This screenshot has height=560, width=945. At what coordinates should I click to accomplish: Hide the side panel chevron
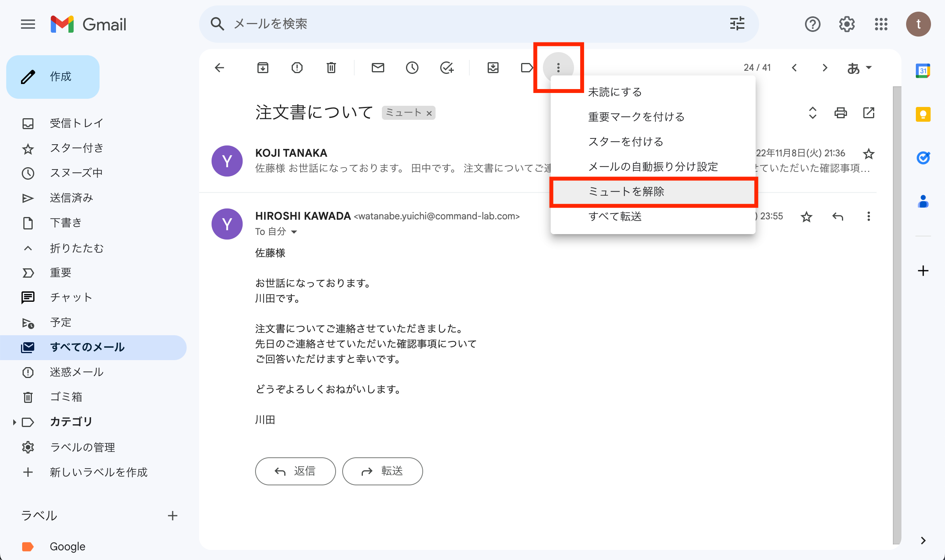[923, 541]
